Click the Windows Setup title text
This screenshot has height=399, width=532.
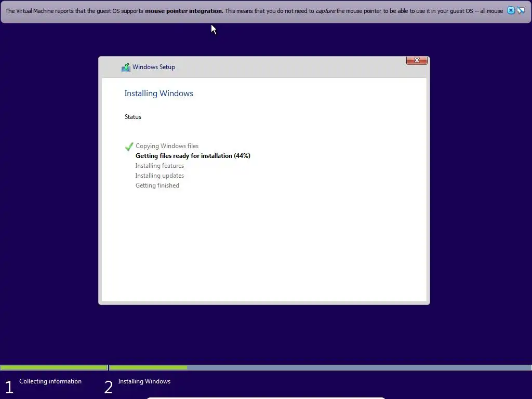tap(154, 67)
